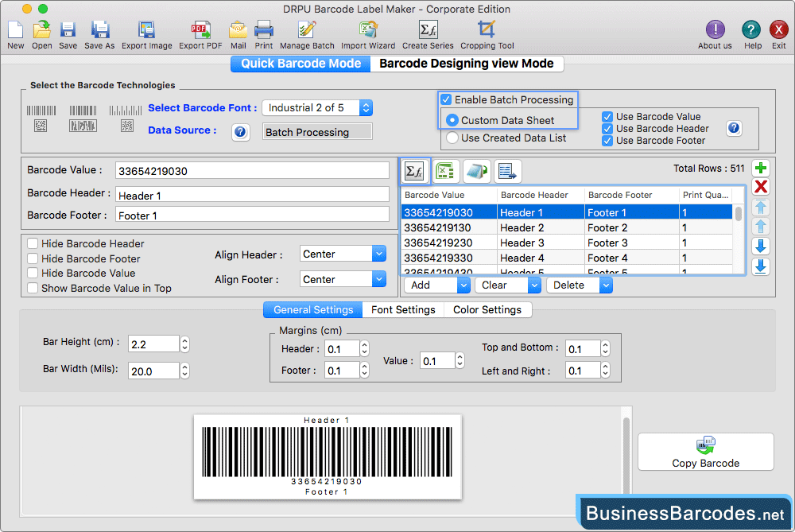Select the Header 3 table row

567,243
